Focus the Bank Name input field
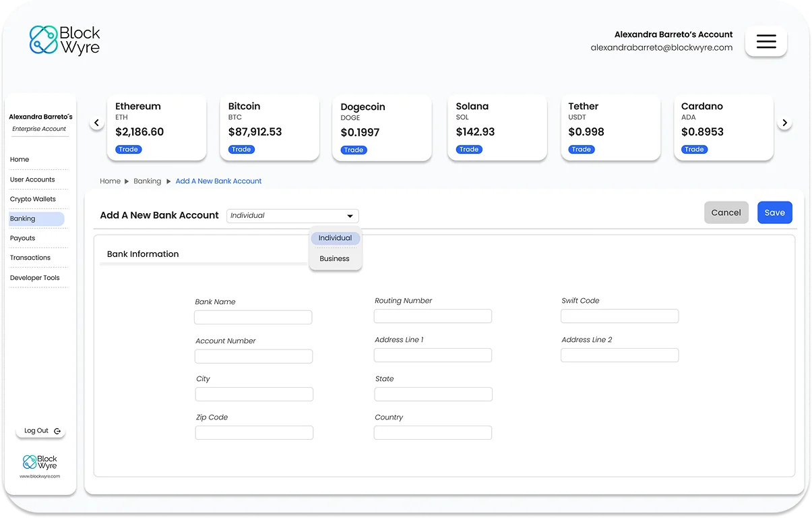The width and height of the screenshot is (812, 518). click(x=253, y=317)
